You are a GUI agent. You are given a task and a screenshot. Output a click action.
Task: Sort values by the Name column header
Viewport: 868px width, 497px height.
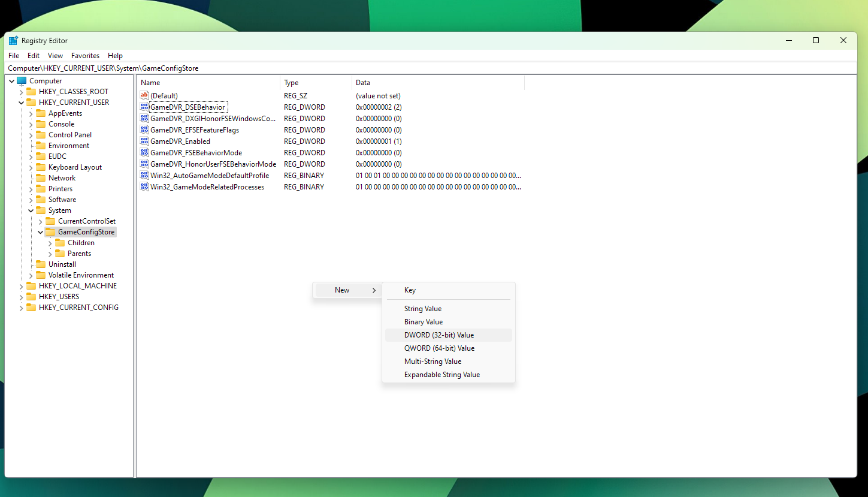coord(208,83)
